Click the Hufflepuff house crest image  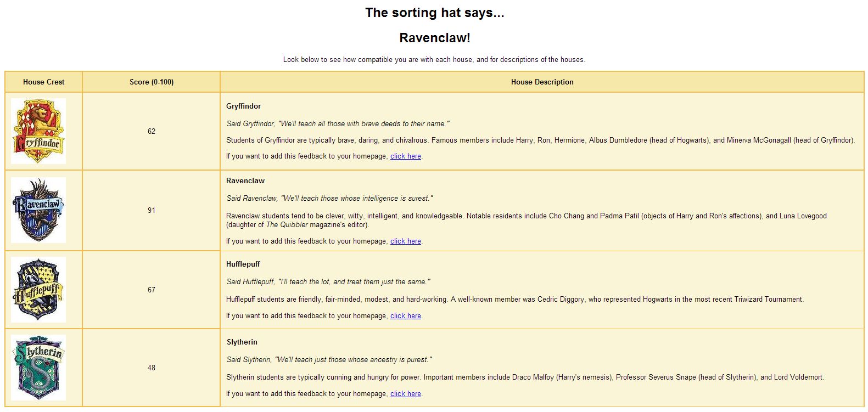pos(38,290)
